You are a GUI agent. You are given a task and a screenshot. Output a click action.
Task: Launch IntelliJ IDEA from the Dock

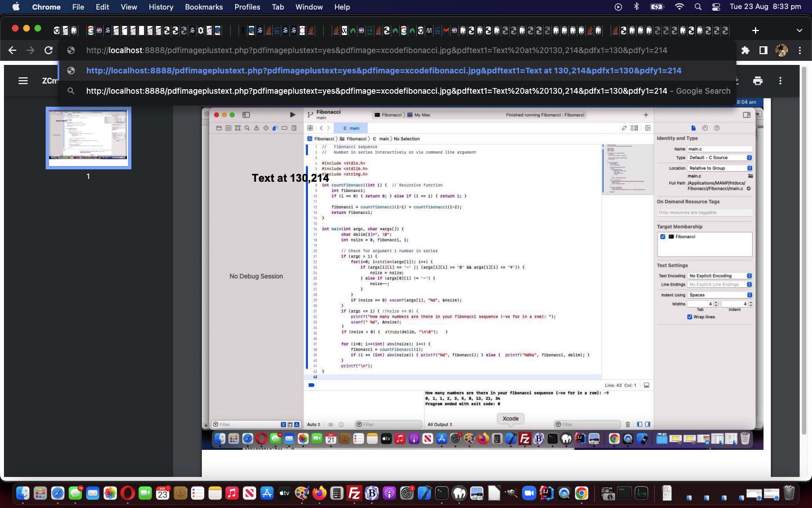546,493
